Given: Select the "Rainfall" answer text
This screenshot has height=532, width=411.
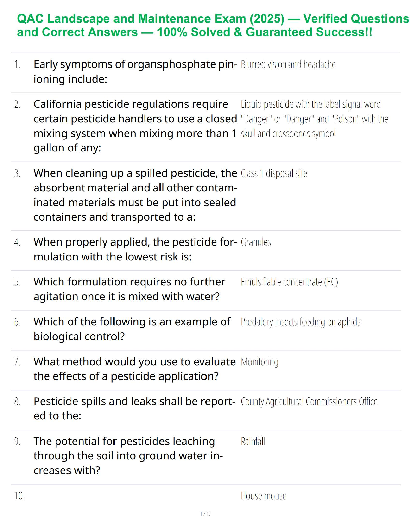Looking at the screenshot, I should (253, 441).
